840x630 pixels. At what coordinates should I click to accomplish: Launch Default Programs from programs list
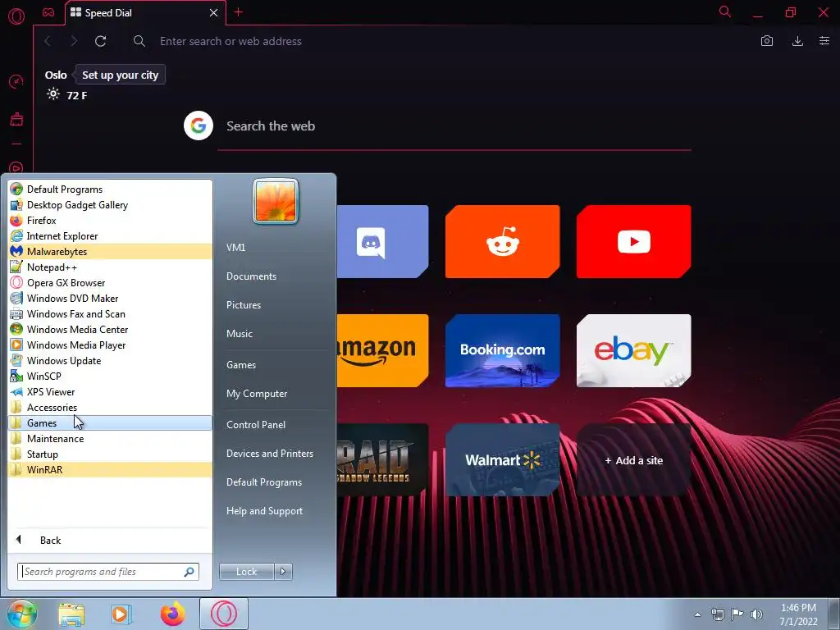coord(111,189)
